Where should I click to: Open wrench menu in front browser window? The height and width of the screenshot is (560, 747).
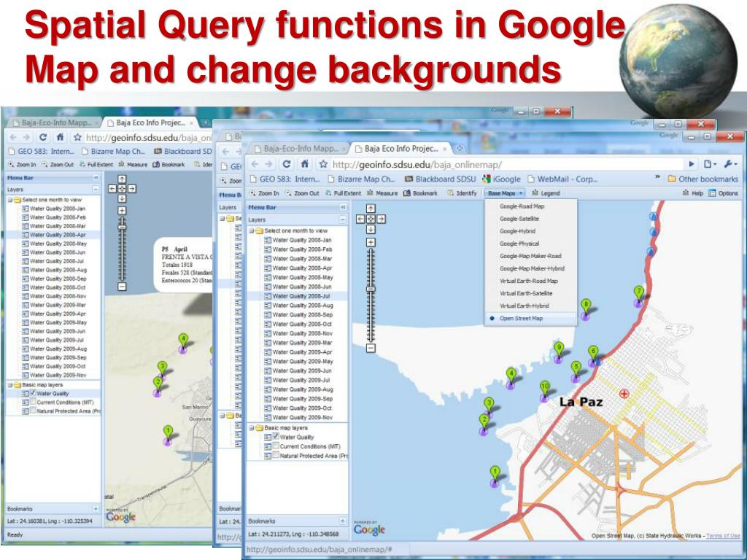point(729,164)
